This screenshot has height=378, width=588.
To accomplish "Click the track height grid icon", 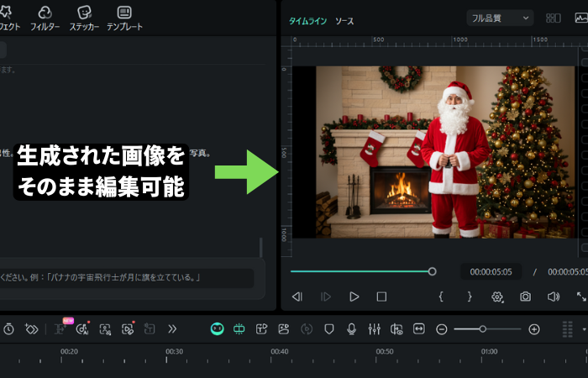I will pos(567,329).
